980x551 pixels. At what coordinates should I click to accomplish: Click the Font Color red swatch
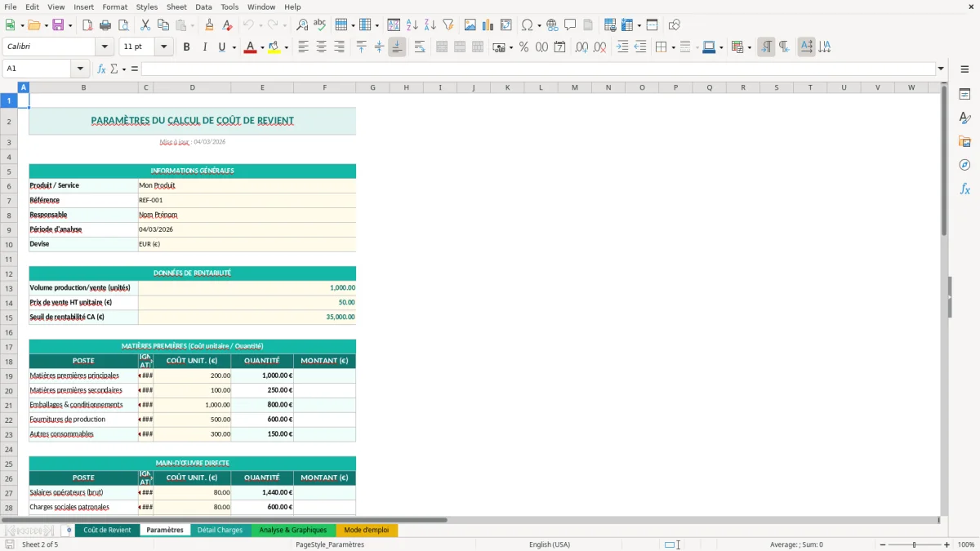coord(250,47)
